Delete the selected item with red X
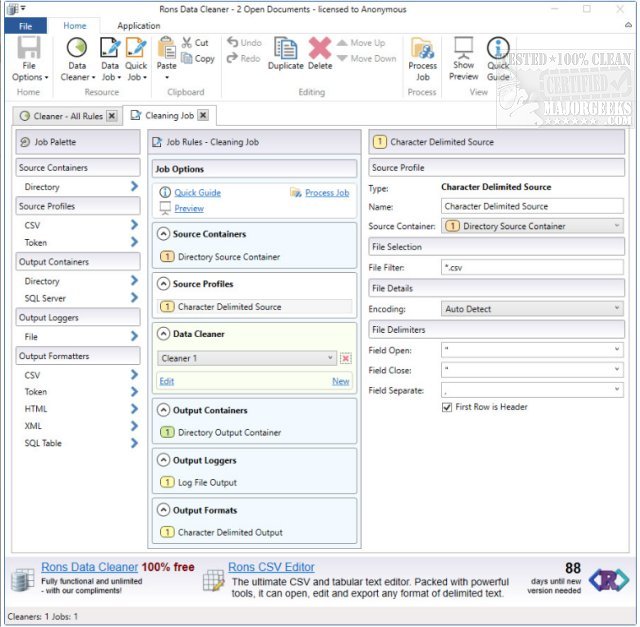This screenshot has width=640, height=627. [320, 53]
